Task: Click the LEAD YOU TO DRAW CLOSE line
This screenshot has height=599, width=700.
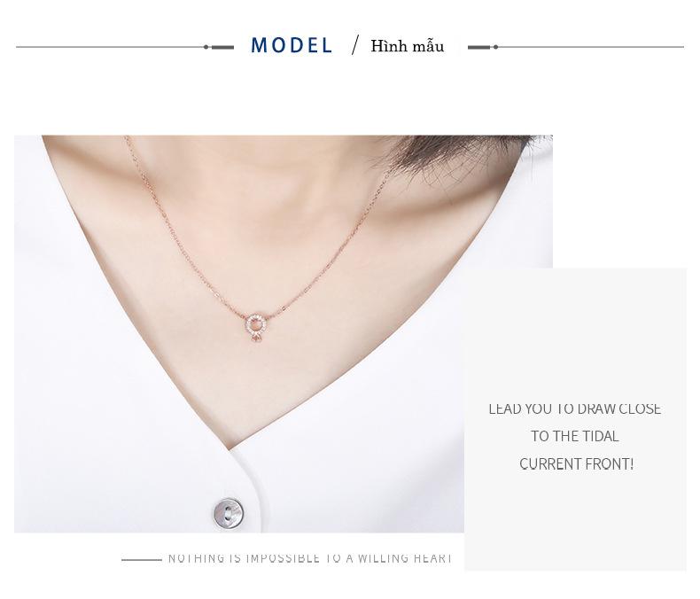Action: (575, 408)
